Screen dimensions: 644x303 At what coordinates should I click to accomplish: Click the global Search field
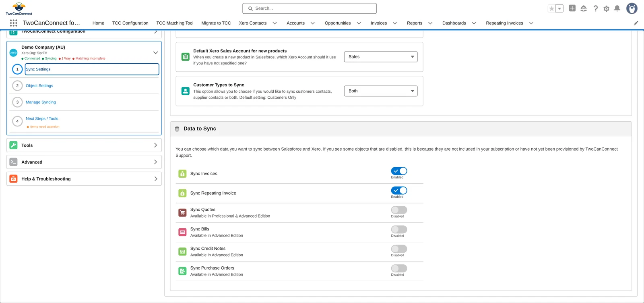tap(310, 8)
